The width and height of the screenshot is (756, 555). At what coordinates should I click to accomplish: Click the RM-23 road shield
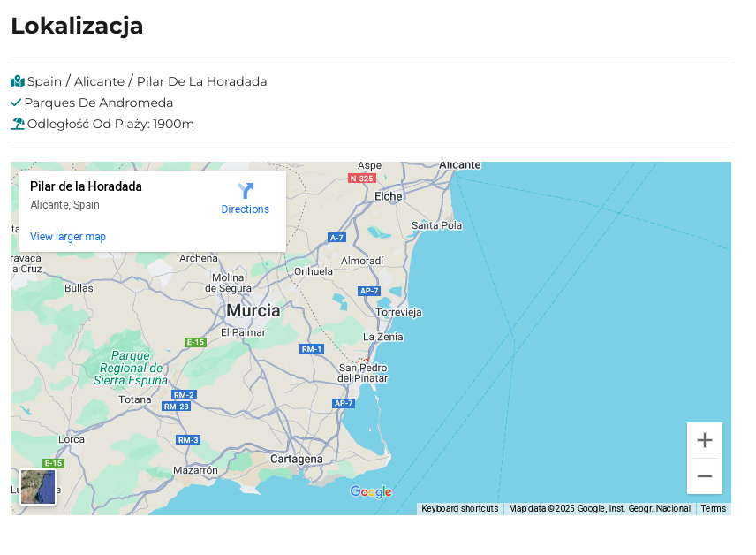coord(177,407)
